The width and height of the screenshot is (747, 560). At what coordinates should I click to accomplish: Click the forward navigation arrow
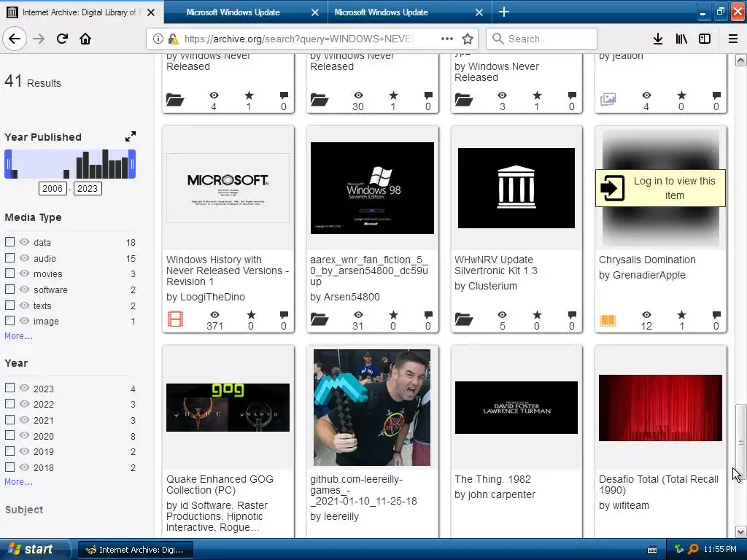tap(39, 39)
